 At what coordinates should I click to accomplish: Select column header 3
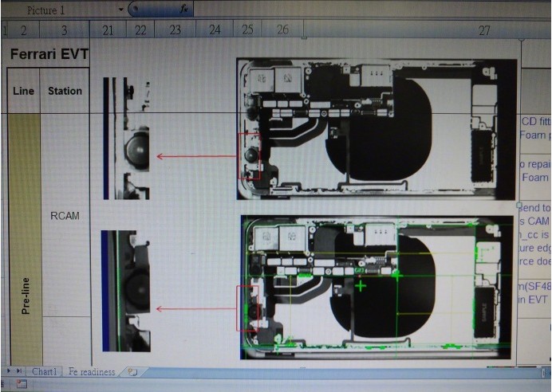tap(65, 29)
